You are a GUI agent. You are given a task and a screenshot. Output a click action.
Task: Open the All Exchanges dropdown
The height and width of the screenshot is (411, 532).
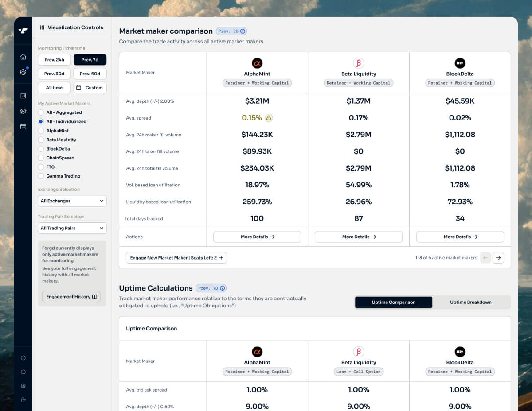coord(72,201)
